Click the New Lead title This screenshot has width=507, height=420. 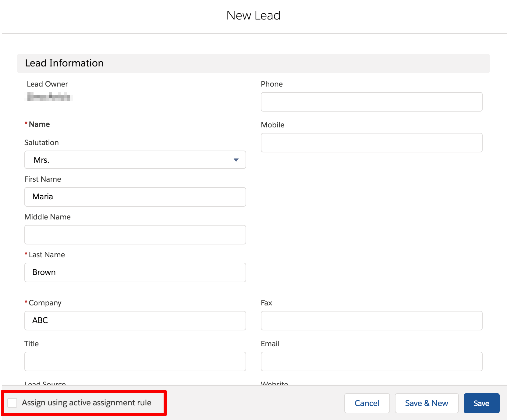pyautogui.click(x=253, y=15)
